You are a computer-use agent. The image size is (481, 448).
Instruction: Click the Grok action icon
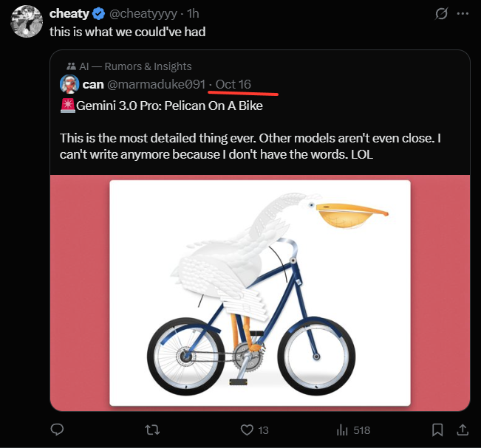(x=442, y=14)
